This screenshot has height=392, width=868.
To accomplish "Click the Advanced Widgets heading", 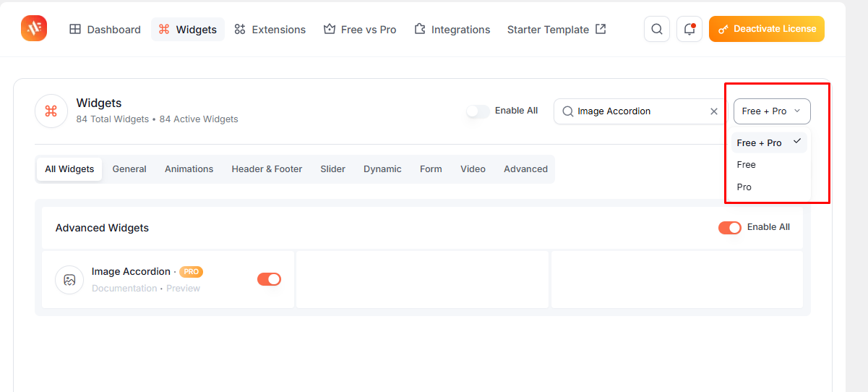I will click(x=102, y=228).
